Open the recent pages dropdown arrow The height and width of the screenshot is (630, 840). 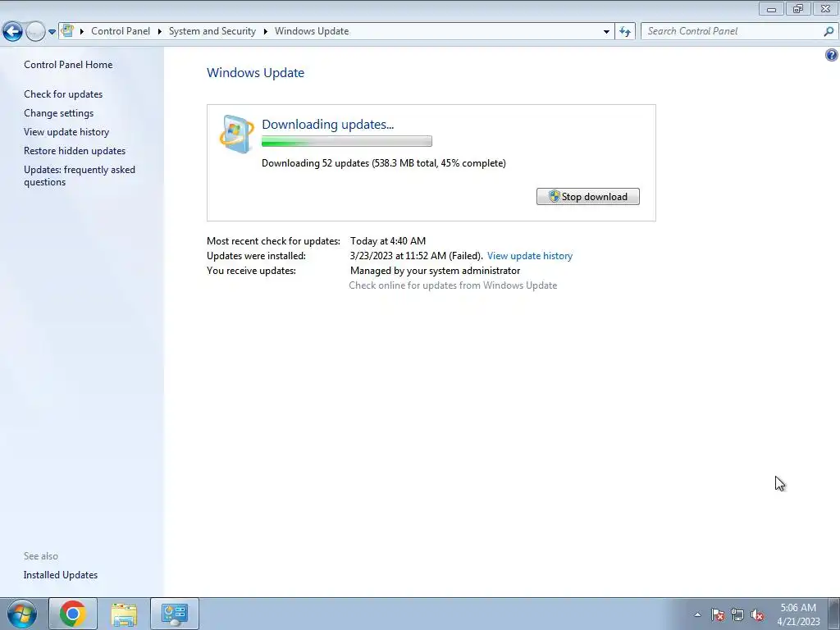[52, 32]
